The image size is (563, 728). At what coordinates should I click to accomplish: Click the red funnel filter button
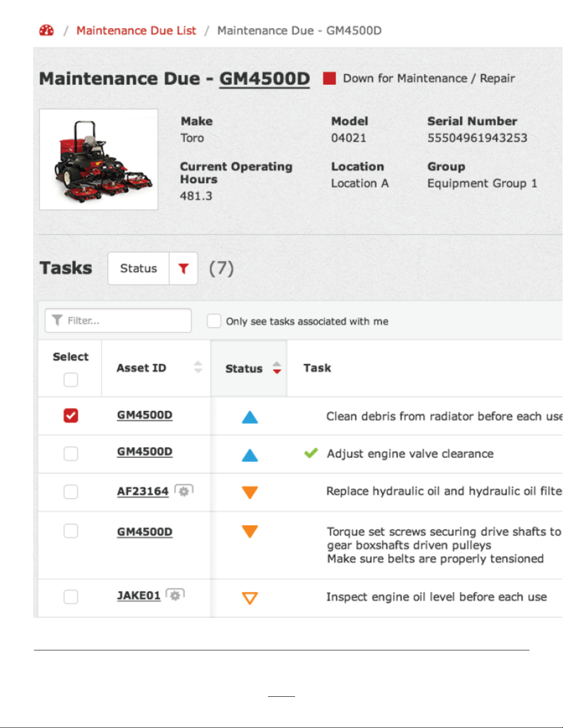click(x=183, y=268)
